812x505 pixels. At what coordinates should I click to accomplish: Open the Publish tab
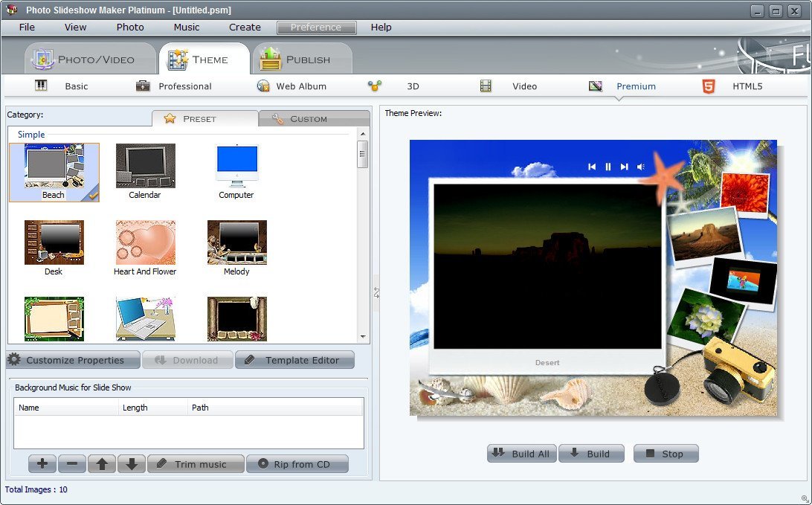click(x=301, y=58)
